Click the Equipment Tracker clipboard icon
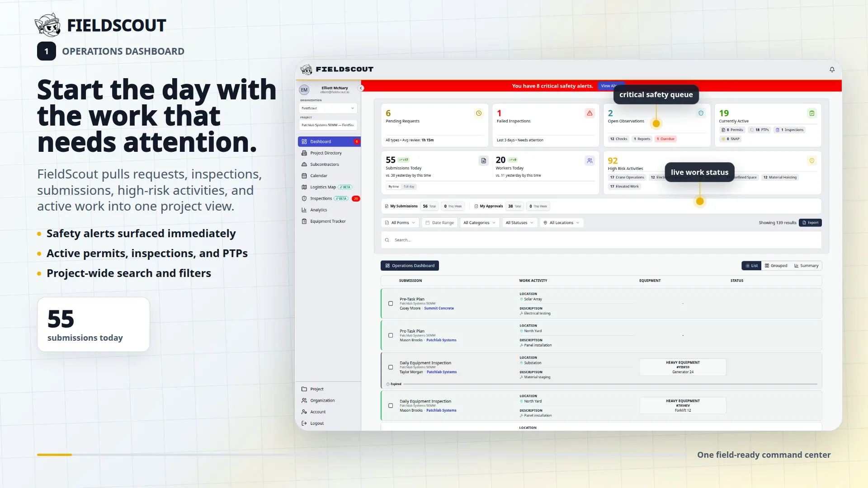 (x=304, y=221)
